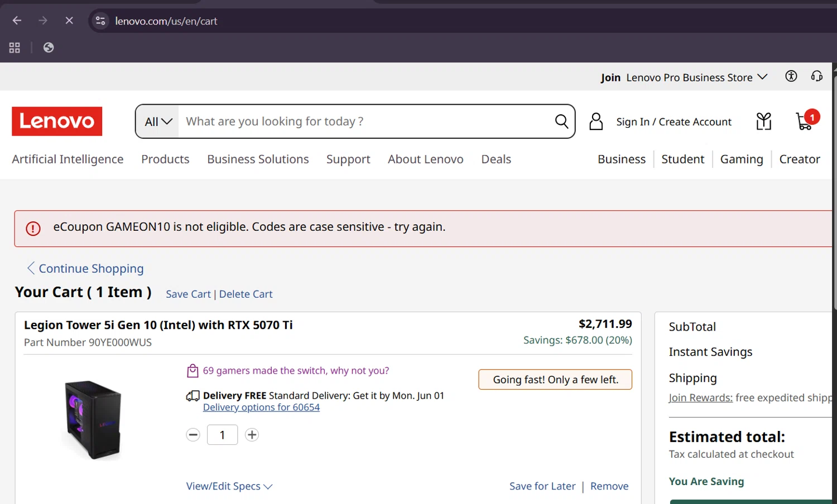
Task: Open site information icon in address bar
Action: point(100,21)
